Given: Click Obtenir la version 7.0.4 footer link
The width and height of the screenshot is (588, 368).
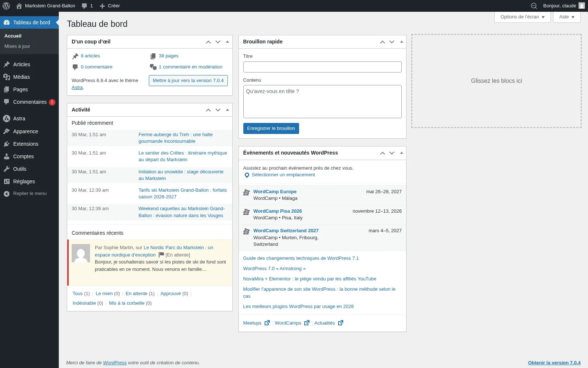Looking at the screenshot, I should pyautogui.click(x=554, y=363).
